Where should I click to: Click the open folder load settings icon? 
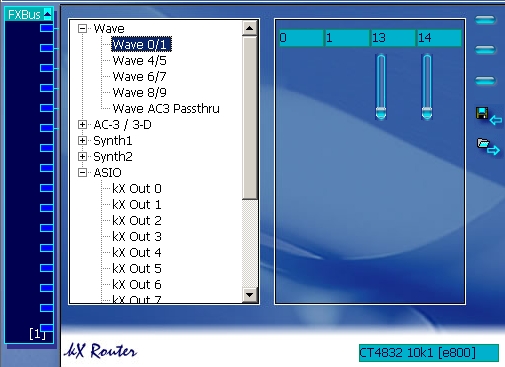[x=488, y=146]
